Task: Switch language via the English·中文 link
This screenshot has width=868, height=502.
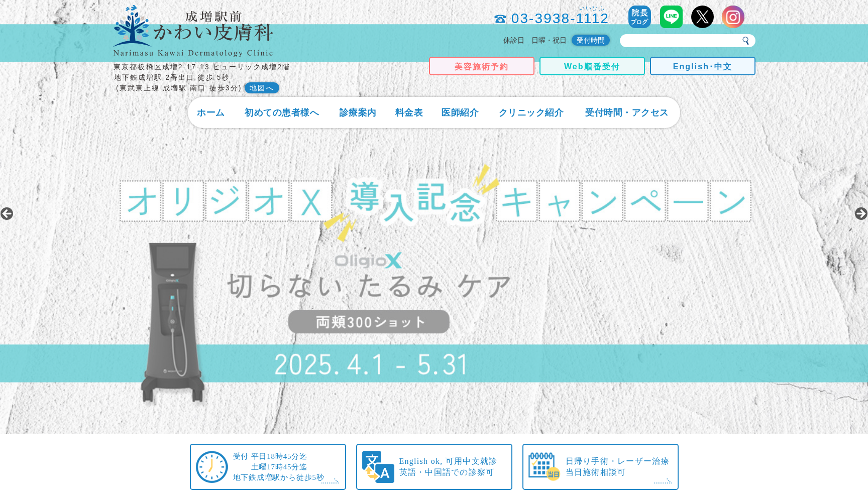Action: (702, 66)
